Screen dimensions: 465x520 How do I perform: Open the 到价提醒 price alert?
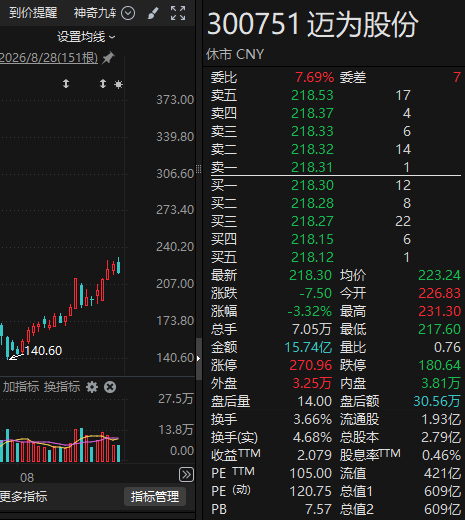pyautogui.click(x=33, y=13)
